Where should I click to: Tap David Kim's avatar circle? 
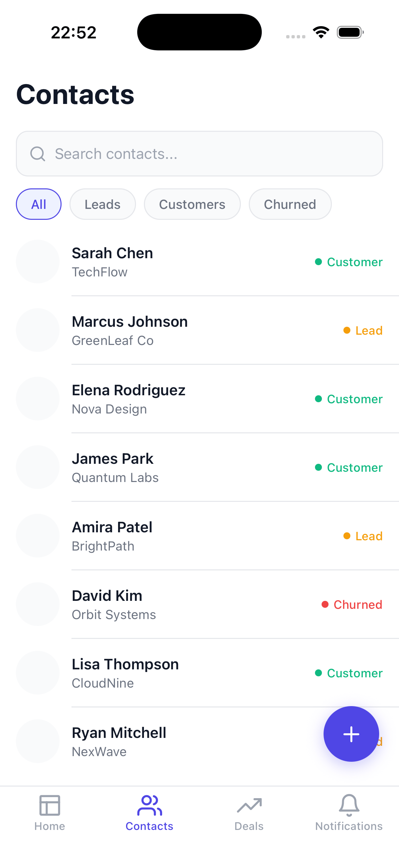coord(38,604)
